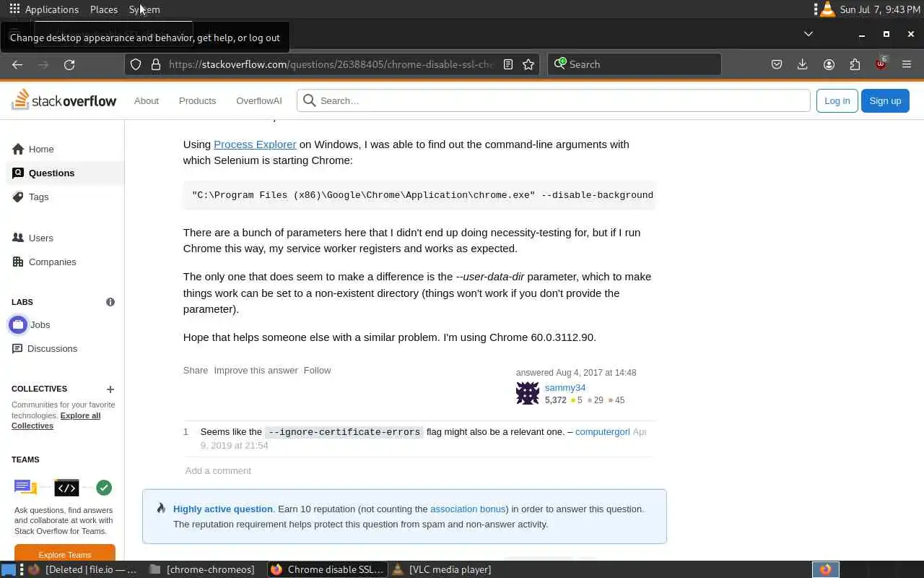This screenshot has width=924, height=578.
Task: Reload the page with the refresh icon
Action: [x=69, y=64]
